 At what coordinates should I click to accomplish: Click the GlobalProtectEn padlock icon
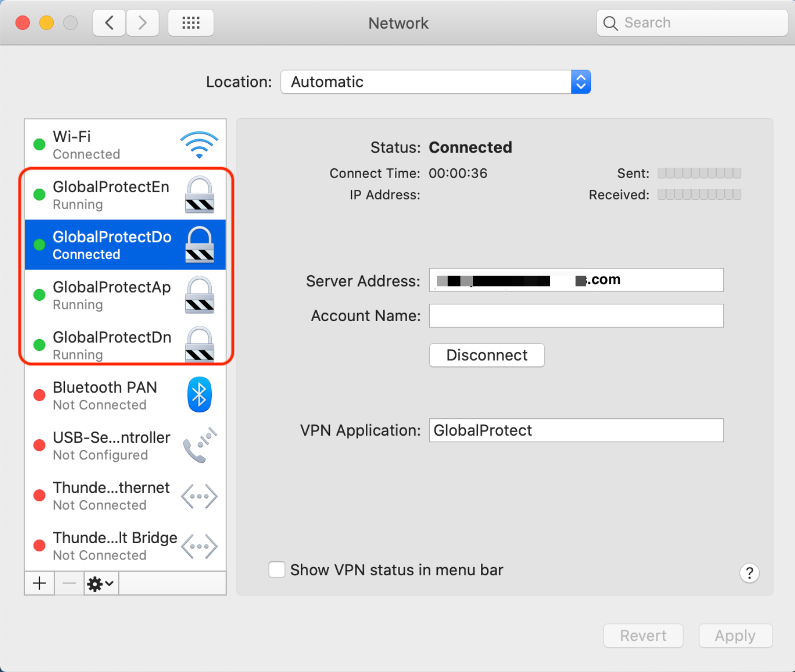(200, 195)
